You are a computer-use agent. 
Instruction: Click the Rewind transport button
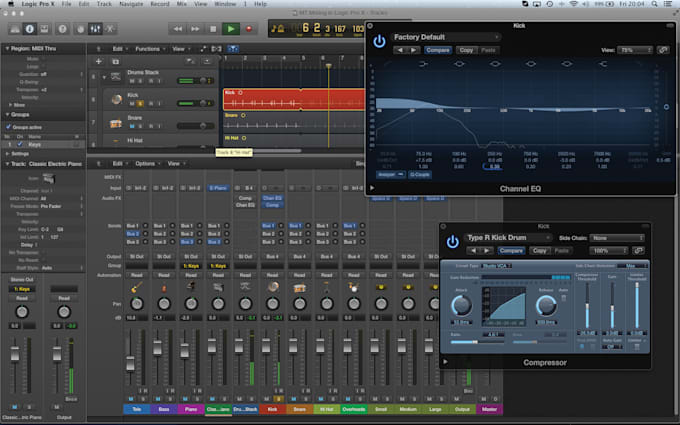pos(177,29)
